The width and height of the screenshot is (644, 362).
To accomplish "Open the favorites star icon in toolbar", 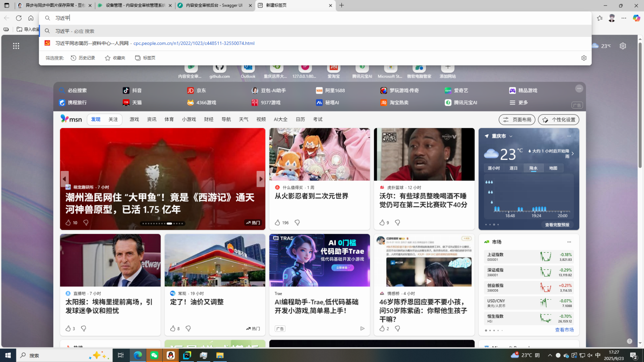I will [599, 18].
